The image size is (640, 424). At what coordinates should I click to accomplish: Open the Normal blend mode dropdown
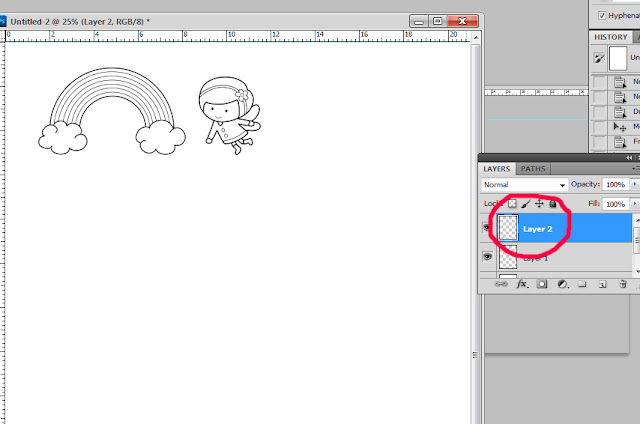coord(524,185)
